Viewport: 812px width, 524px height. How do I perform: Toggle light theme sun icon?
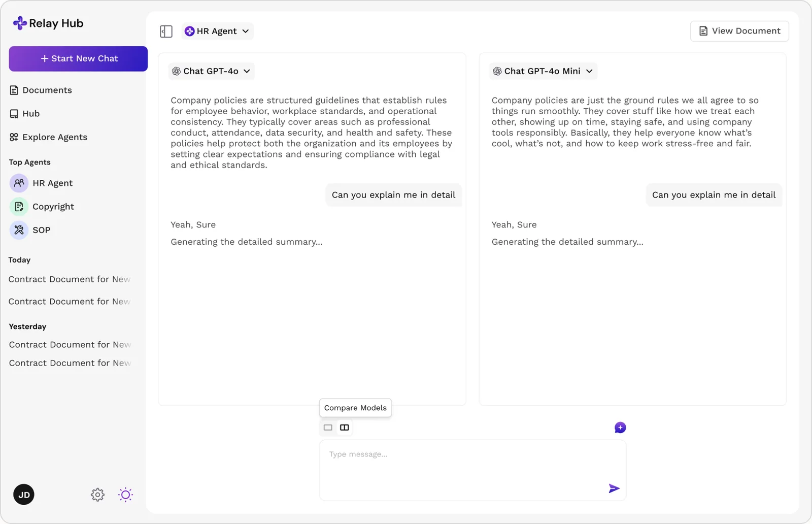tap(125, 495)
